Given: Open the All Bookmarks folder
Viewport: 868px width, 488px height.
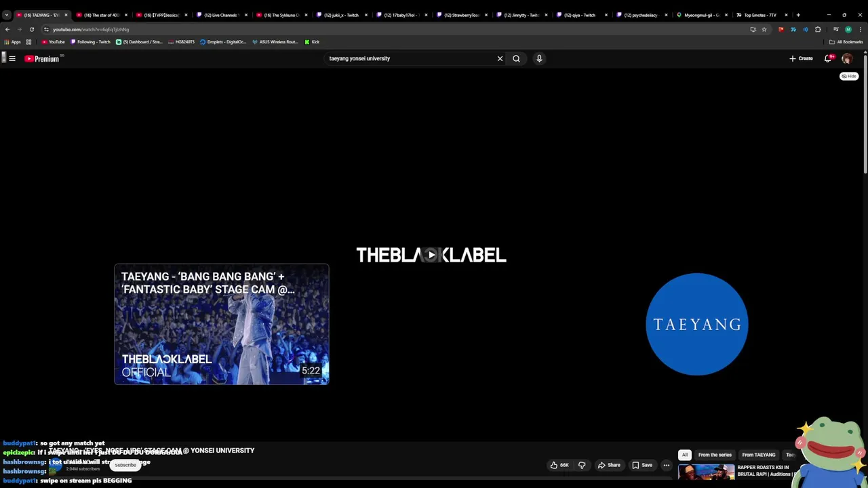Looking at the screenshot, I should (x=846, y=42).
